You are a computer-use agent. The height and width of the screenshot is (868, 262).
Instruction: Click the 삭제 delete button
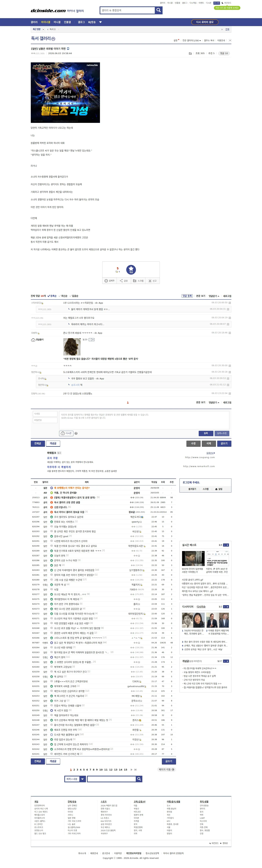[x=209, y=443]
